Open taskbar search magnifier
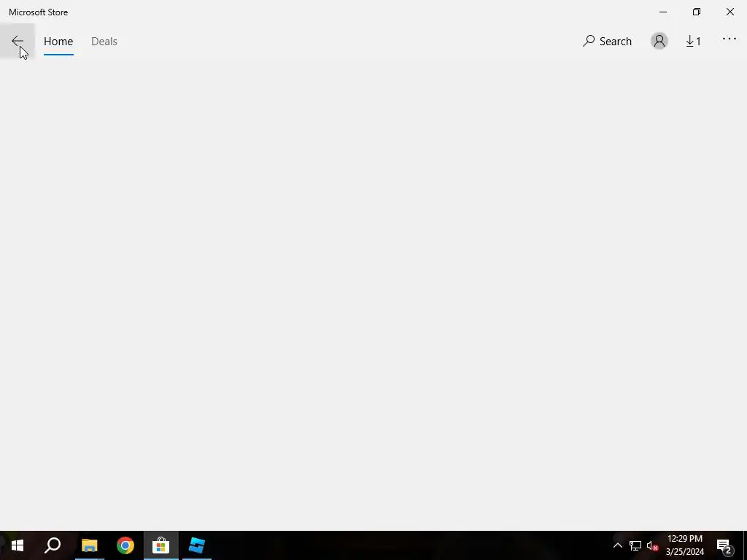Image resolution: width=747 pixels, height=560 pixels. pos(53,545)
